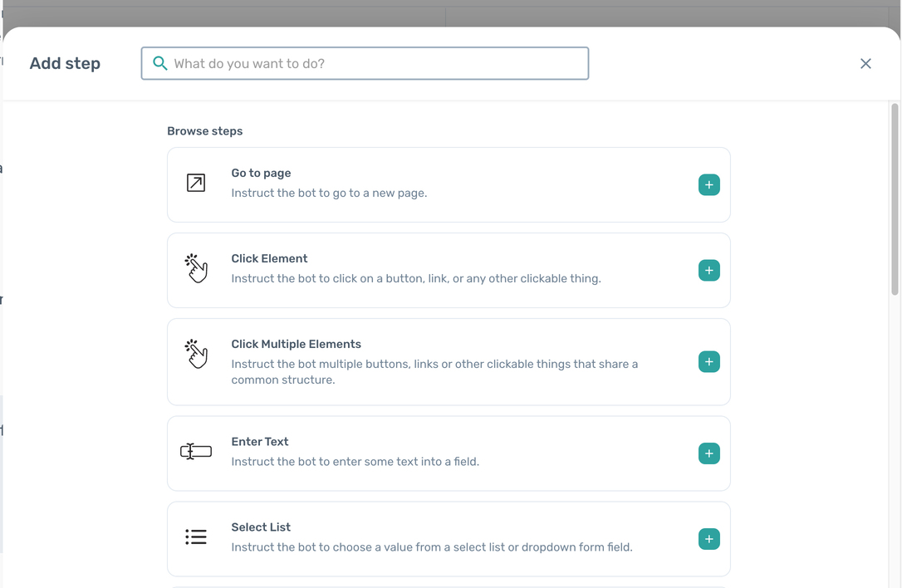Choose the 'Select List' step title
The width and height of the screenshot is (902, 588).
click(x=261, y=527)
